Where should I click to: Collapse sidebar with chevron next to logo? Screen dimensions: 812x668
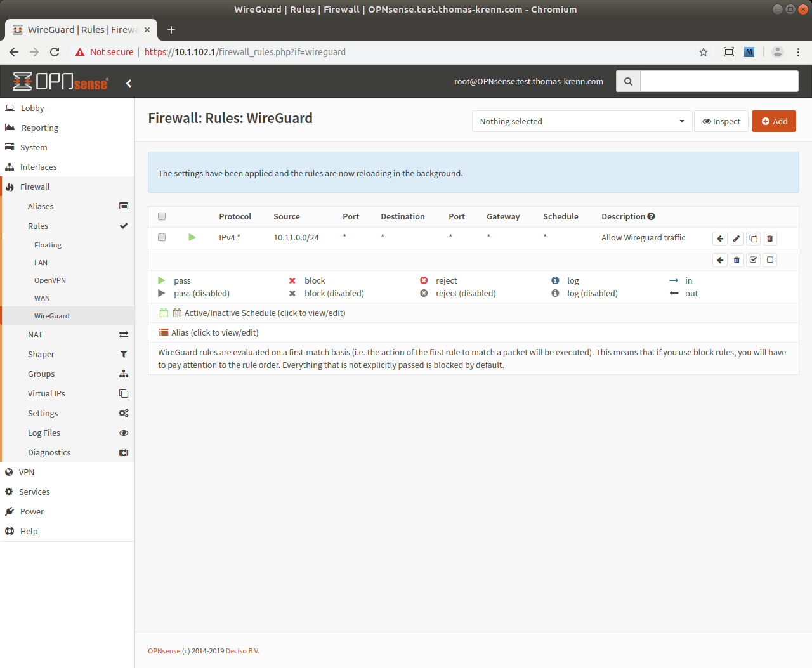pyautogui.click(x=129, y=83)
